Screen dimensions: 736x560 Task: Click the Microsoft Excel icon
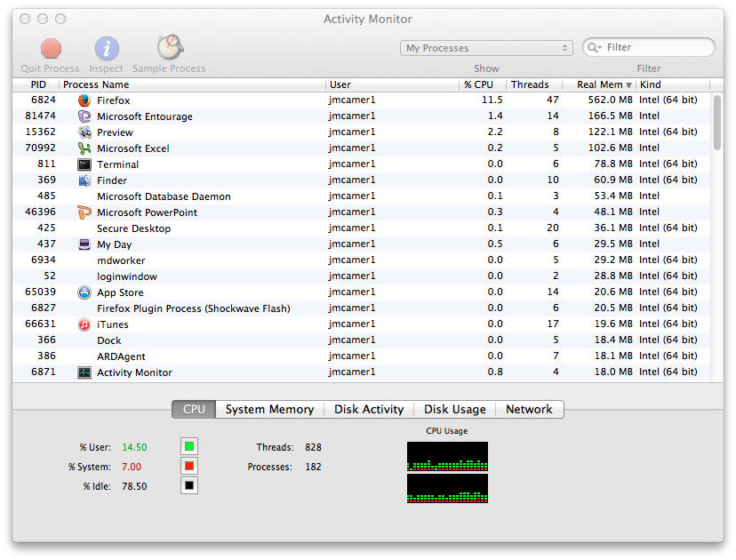[84, 148]
